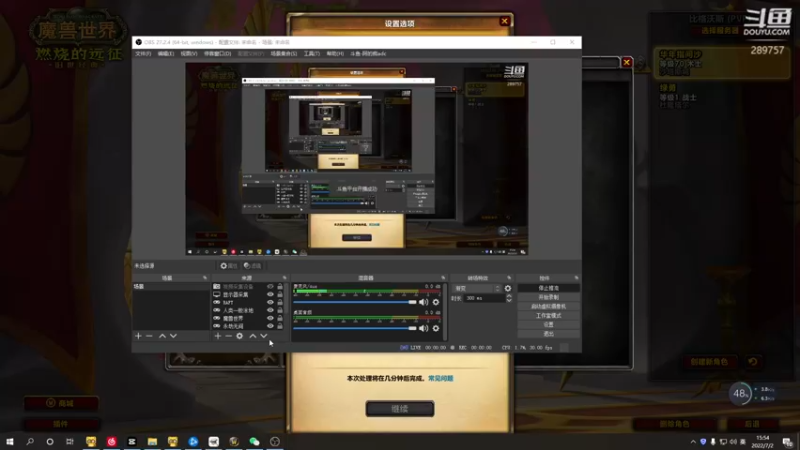Open the scene transition type dropdown
The width and height of the screenshot is (800, 450).
[x=477, y=288]
